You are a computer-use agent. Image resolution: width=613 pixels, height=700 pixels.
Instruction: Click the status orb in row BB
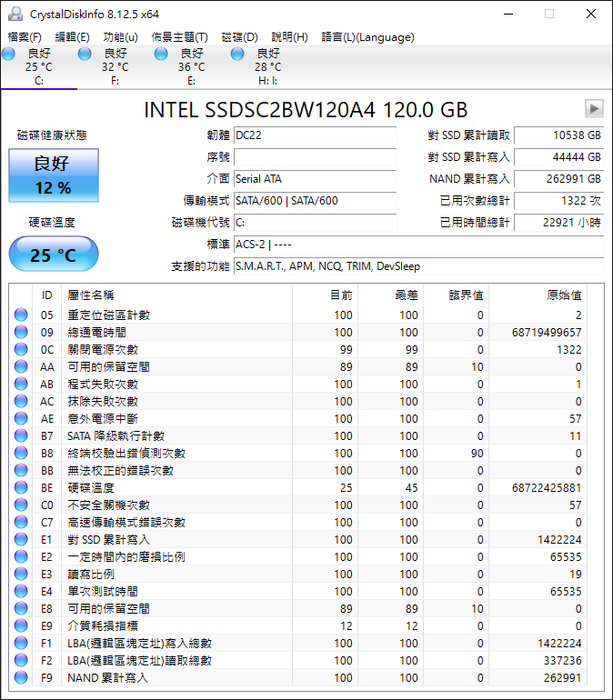pos(21,470)
